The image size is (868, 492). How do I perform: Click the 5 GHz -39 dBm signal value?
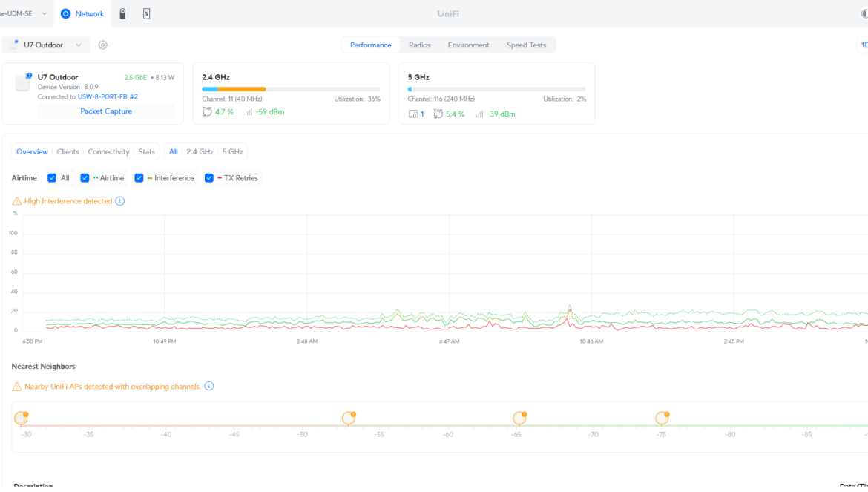point(501,114)
